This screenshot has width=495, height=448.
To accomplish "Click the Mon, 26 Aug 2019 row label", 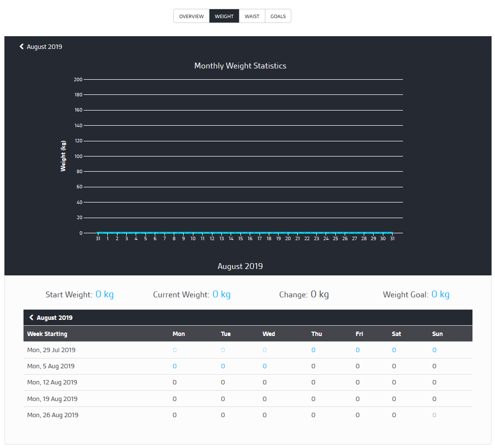I will point(53,415).
